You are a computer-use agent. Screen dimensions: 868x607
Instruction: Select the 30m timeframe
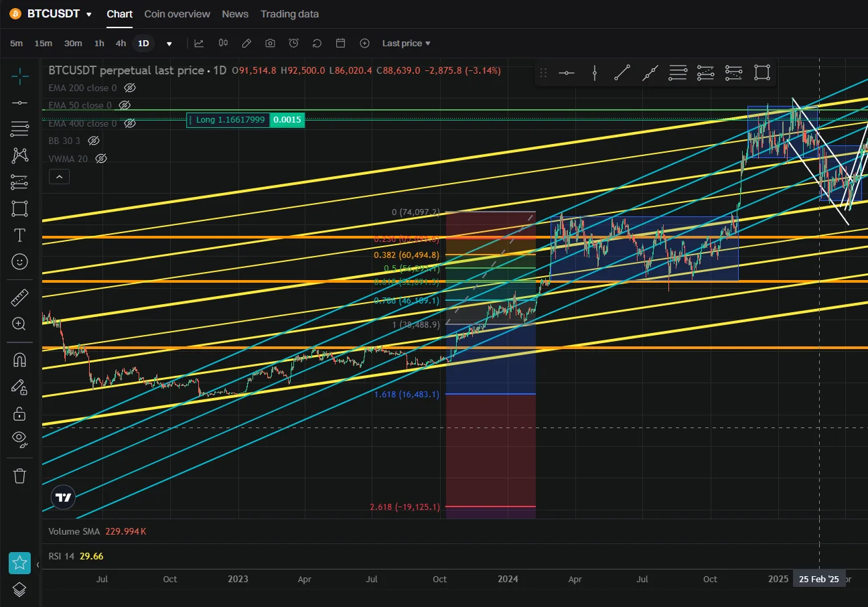tap(73, 43)
